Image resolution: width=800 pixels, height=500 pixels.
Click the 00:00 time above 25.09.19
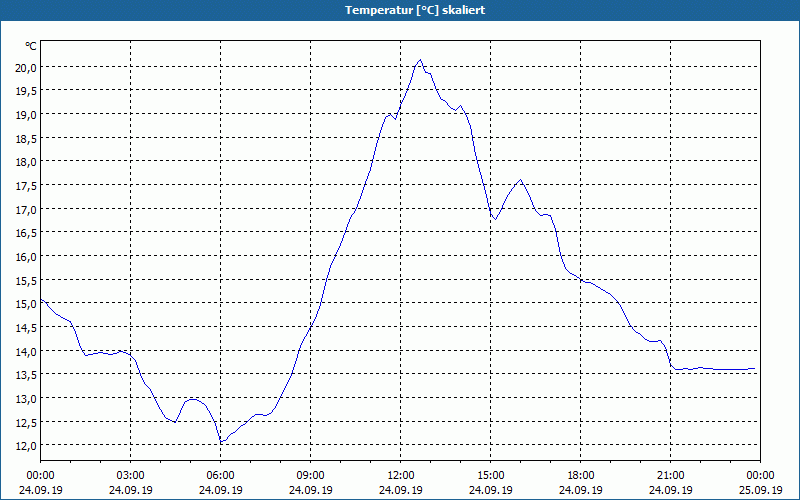click(x=760, y=476)
